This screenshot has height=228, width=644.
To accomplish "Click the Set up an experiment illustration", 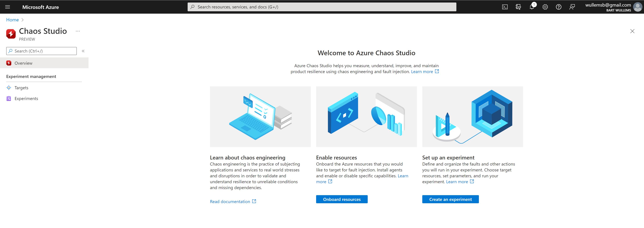I will pos(473,117).
